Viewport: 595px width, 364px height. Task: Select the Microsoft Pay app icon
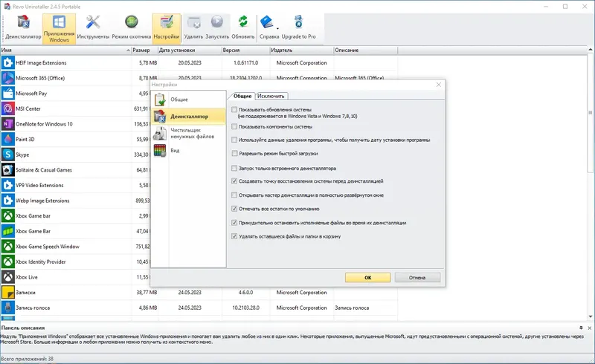click(x=8, y=94)
